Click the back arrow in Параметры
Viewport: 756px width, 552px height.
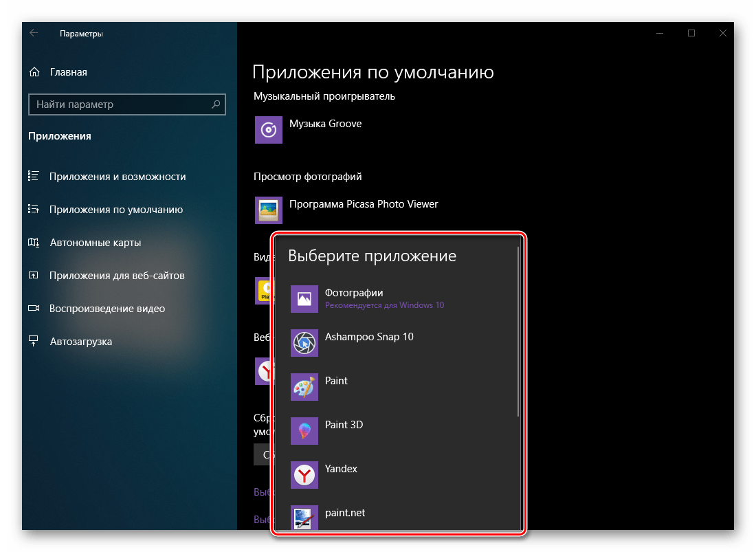point(34,32)
